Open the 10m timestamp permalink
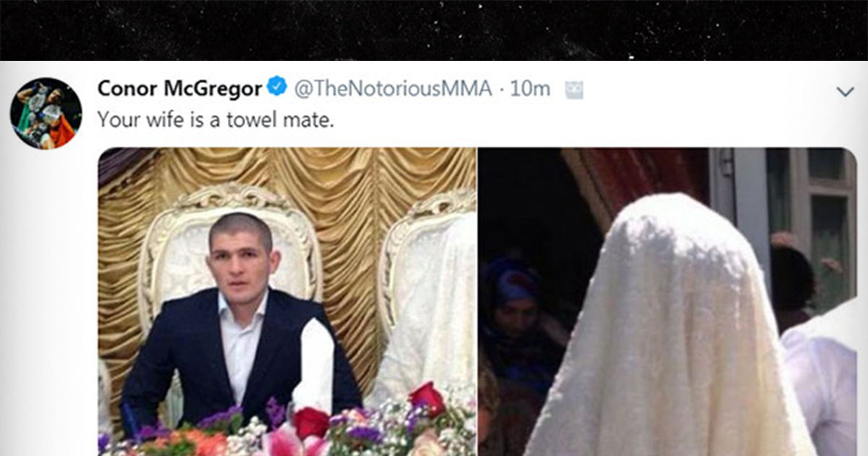 click(x=530, y=88)
